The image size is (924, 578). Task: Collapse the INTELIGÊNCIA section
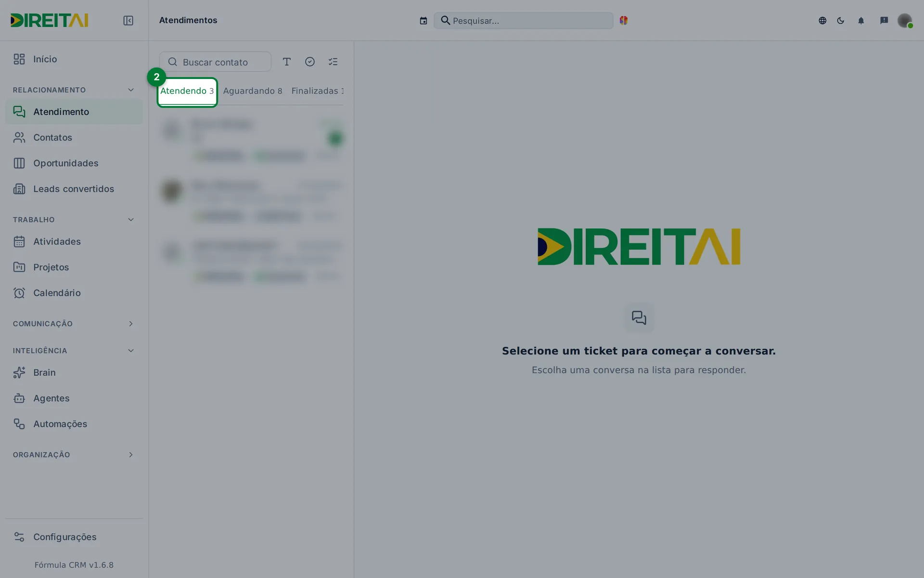[74, 351]
